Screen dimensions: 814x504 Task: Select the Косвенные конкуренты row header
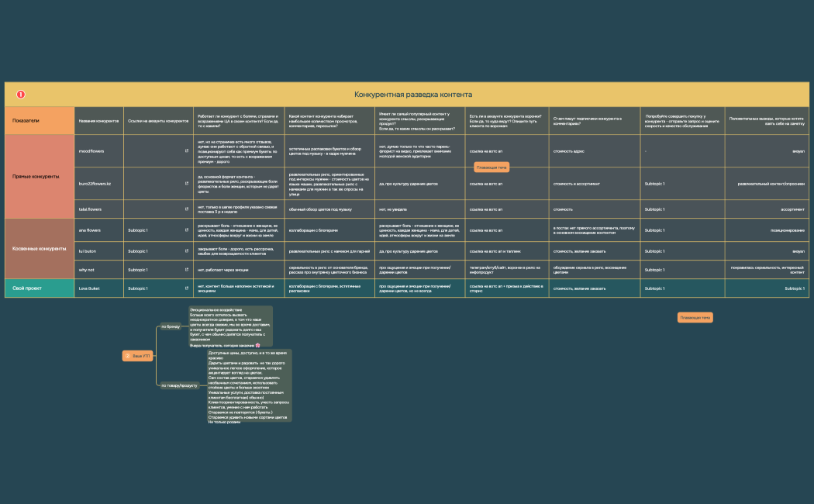pyautogui.click(x=39, y=249)
